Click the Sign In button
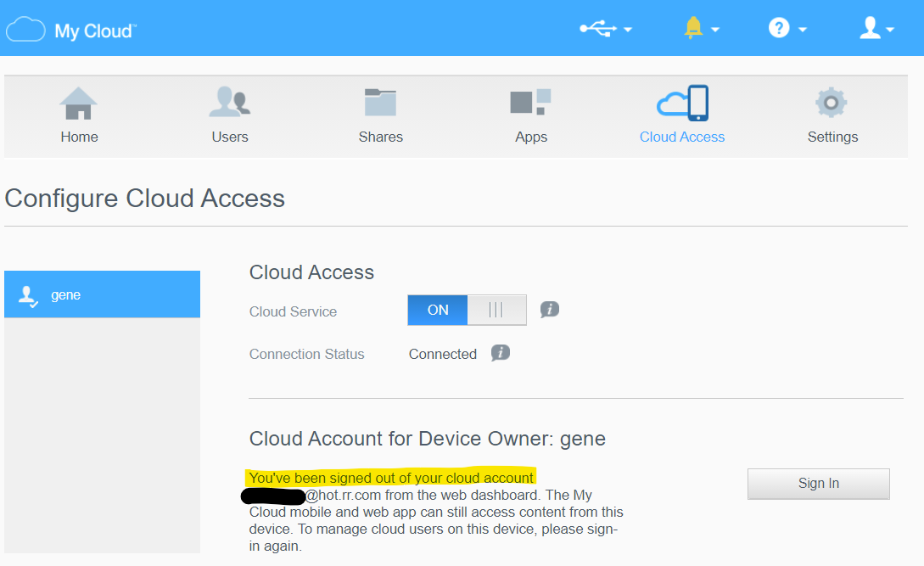Screen dimensions: 924x566 point(819,484)
